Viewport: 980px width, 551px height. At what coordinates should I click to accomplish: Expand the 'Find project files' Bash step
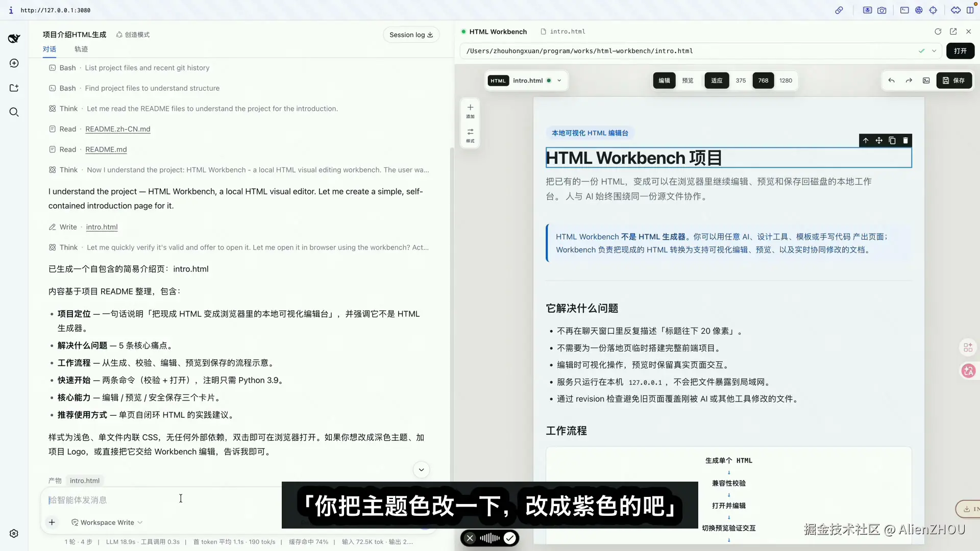(134, 88)
